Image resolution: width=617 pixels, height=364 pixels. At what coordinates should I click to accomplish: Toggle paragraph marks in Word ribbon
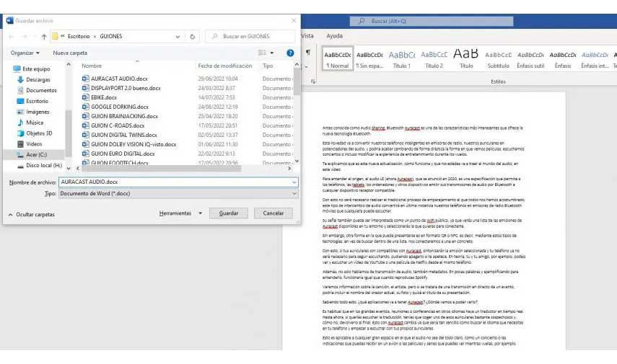pos(308,53)
